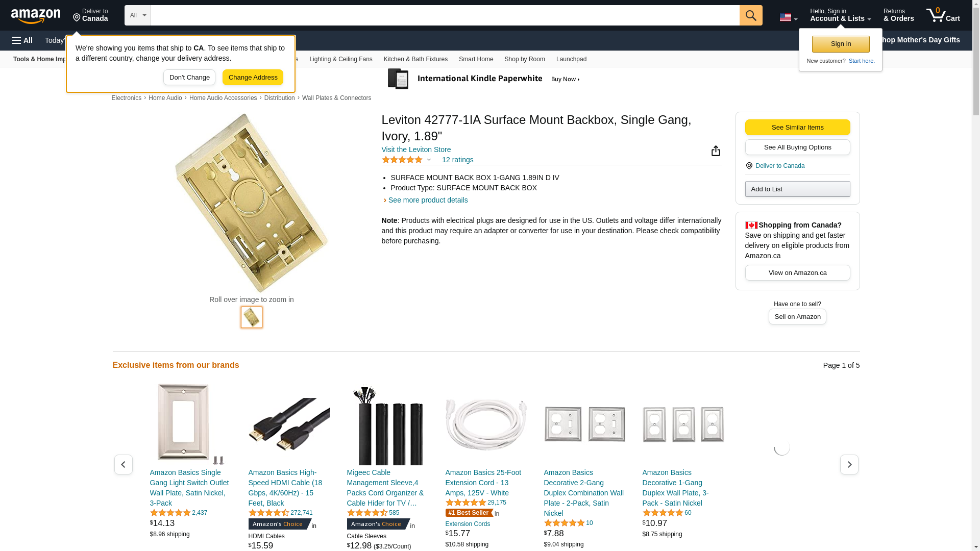The image size is (980, 551).
Task: Open the search category All dropdown
Action: click(x=138, y=15)
